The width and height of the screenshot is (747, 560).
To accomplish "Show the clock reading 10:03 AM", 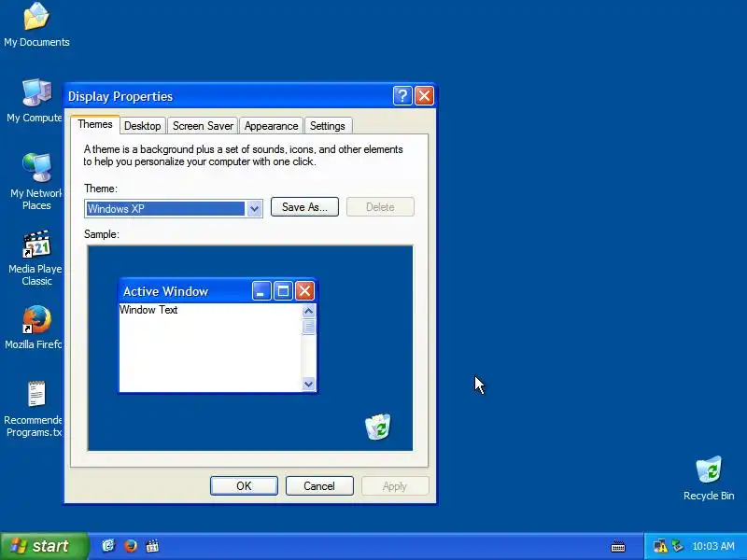I will point(712,546).
